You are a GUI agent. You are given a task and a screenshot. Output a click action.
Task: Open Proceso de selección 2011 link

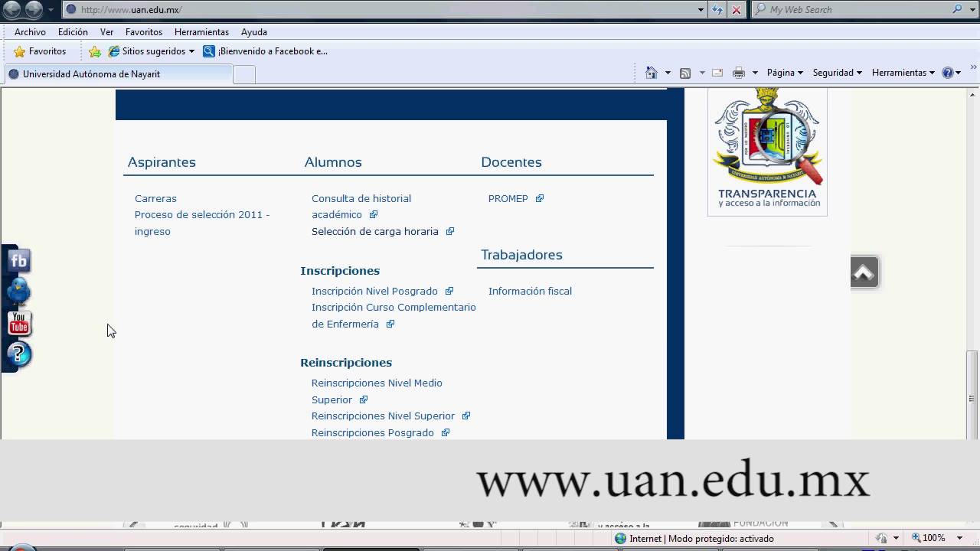coord(202,223)
